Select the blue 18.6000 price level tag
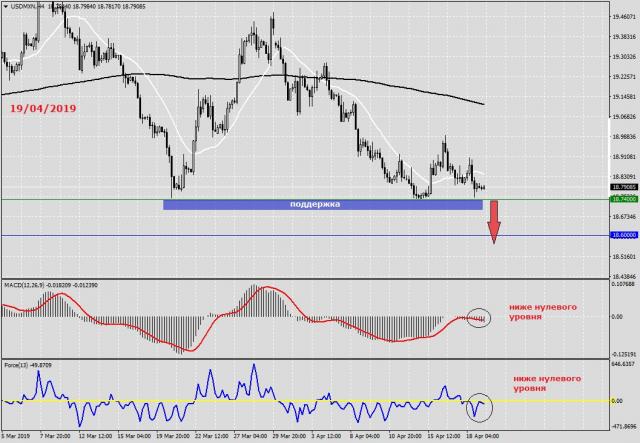Image resolution: width=640 pixels, height=443 pixels. [622, 235]
